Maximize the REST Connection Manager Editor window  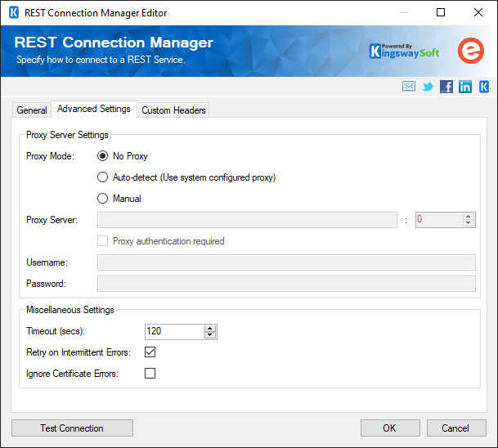pyautogui.click(x=441, y=12)
